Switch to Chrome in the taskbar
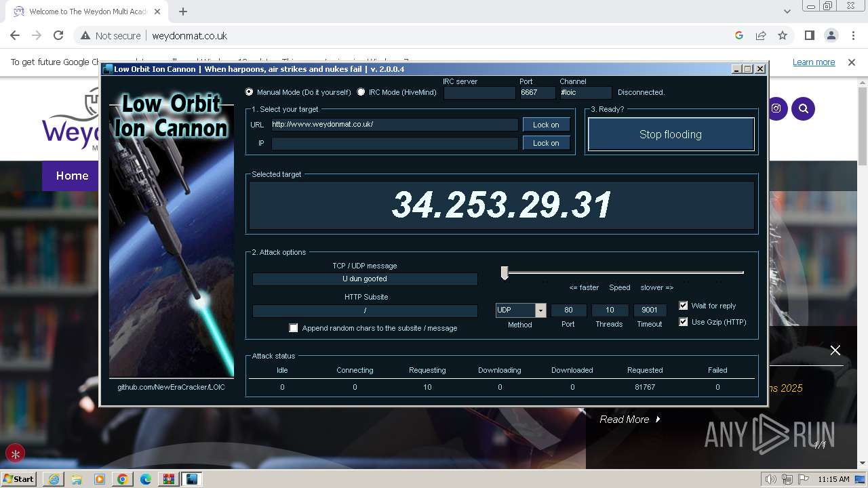The height and width of the screenshot is (488, 868). (123, 479)
